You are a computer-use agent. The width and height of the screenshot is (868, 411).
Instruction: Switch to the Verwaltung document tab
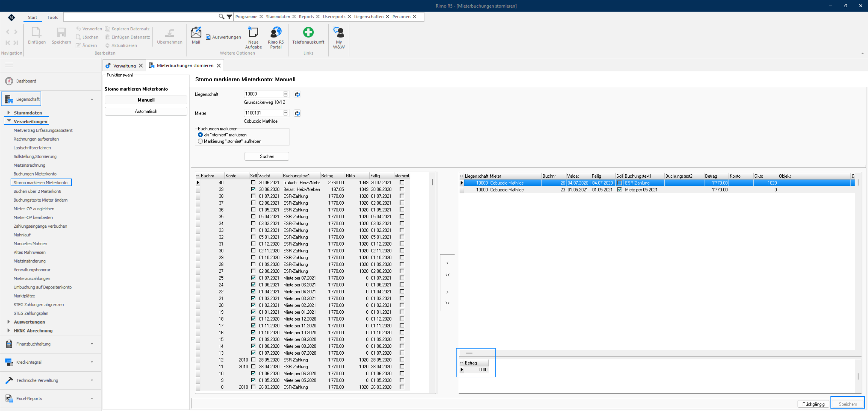tap(124, 65)
